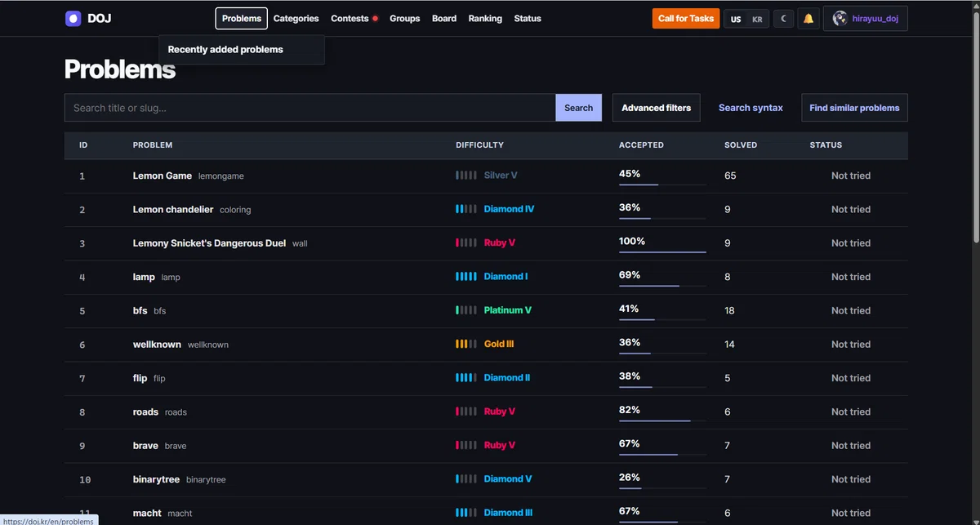
Task: Open the Status page
Action: [x=528, y=18]
